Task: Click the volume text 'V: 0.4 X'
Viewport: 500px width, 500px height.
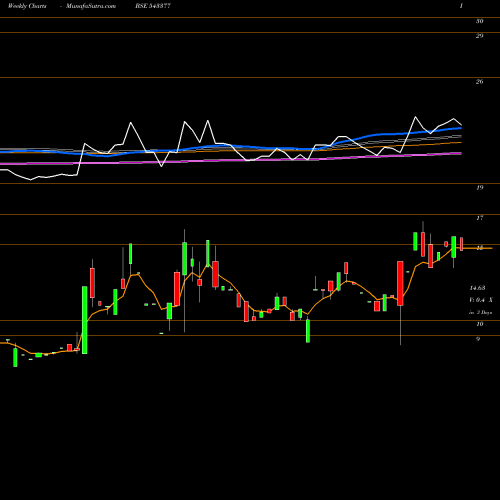Action: point(481,300)
